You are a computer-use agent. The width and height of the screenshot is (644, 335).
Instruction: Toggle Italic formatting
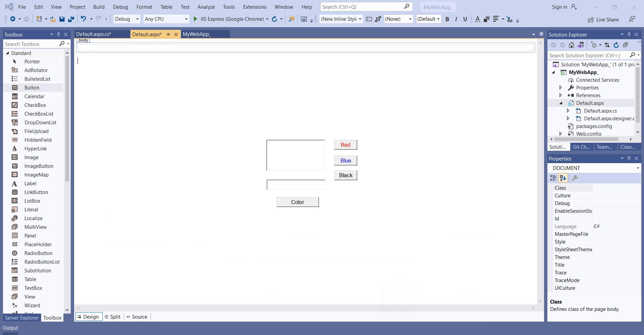coord(456,19)
